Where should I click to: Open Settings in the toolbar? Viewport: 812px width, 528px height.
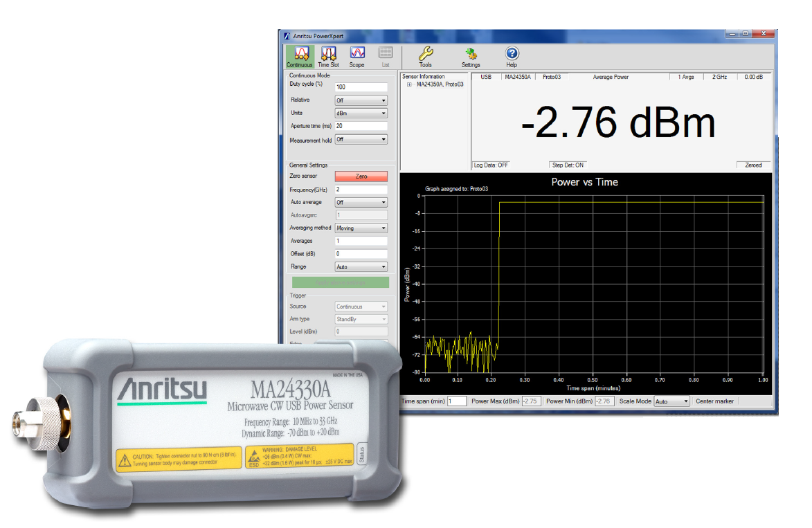(x=471, y=57)
